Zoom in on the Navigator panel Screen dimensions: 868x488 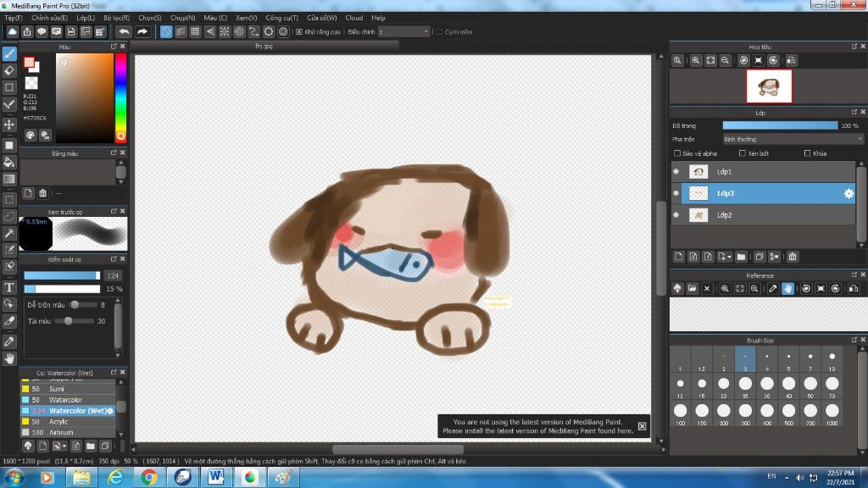coord(696,60)
